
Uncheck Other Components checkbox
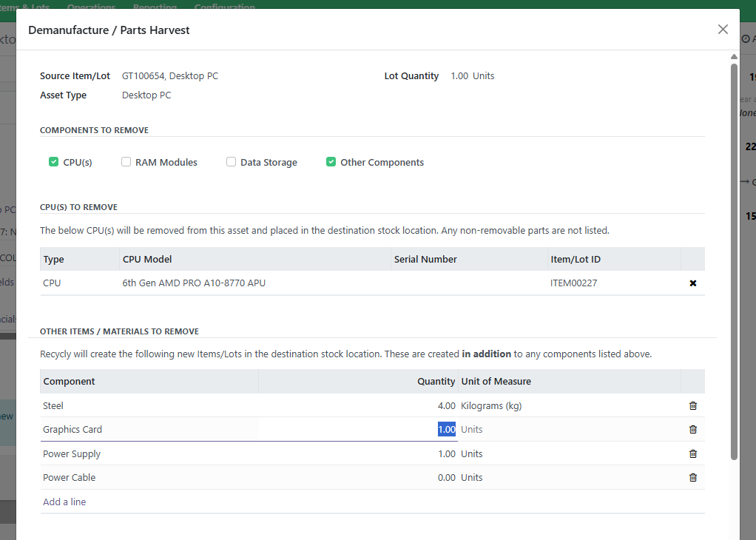(331, 162)
